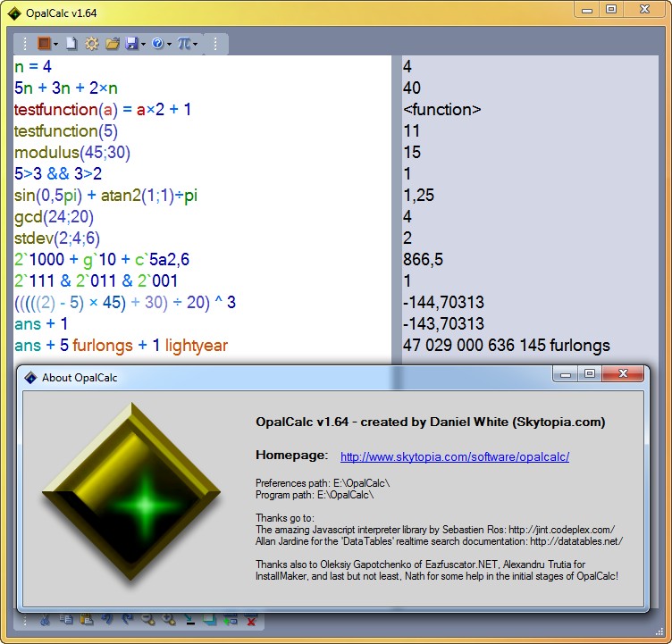Click the brown square theme icon
This screenshot has width=672, height=644.
[44, 43]
